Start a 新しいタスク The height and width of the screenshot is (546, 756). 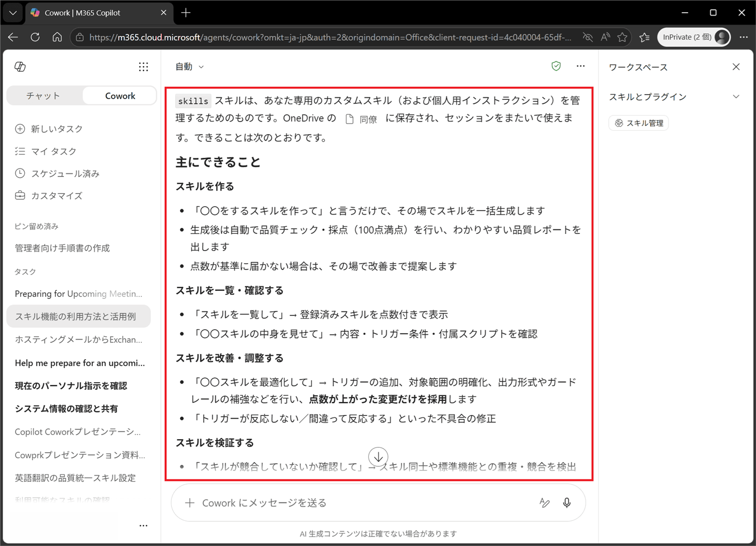pos(49,129)
